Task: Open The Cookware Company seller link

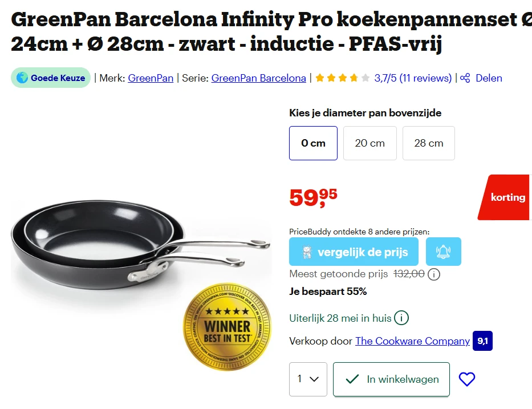Action: (x=413, y=341)
